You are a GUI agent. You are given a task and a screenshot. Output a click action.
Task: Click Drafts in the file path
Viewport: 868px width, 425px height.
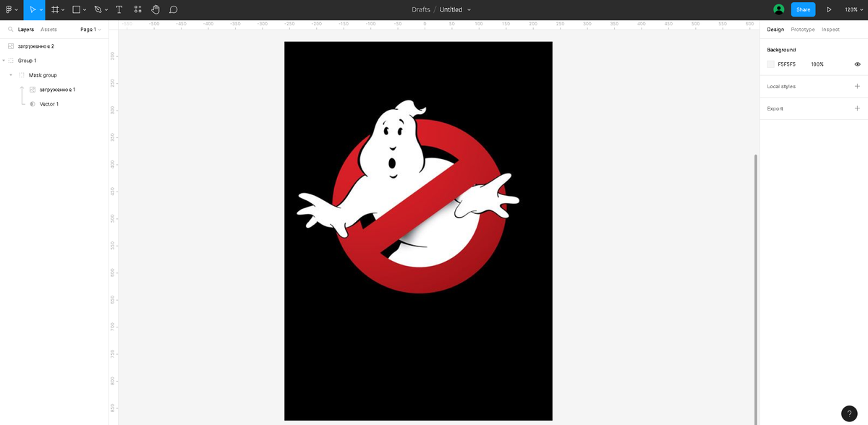click(x=421, y=9)
